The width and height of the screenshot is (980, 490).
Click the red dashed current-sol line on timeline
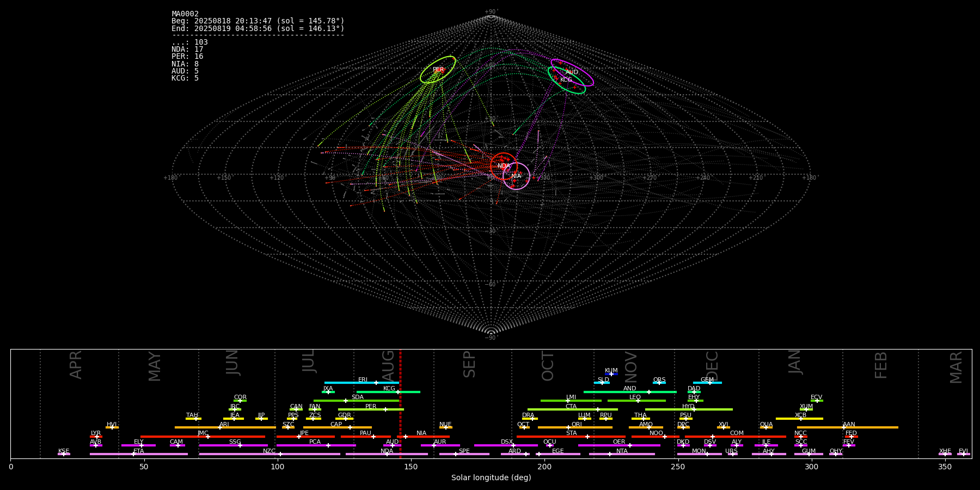point(400,403)
